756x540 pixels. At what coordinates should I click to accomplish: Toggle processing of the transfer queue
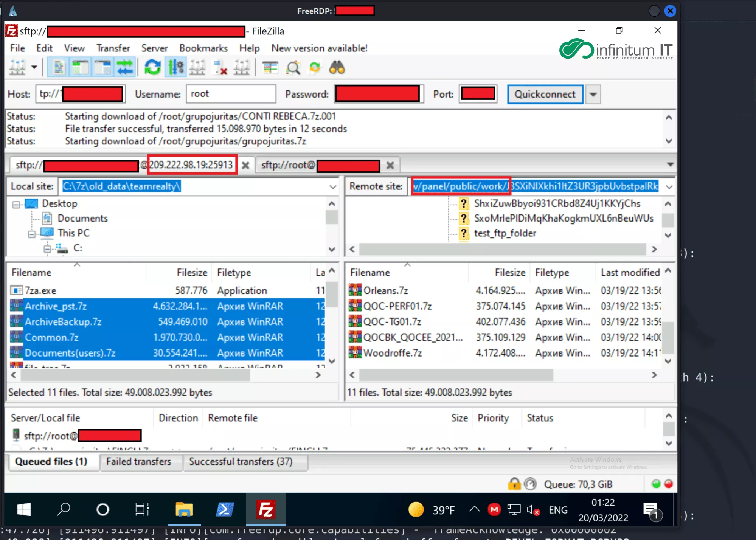175,68
